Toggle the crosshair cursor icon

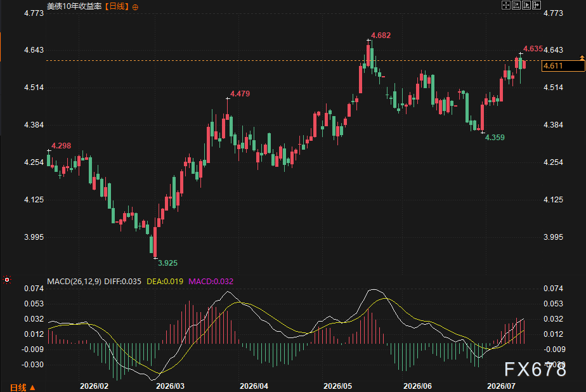(x=505, y=5)
